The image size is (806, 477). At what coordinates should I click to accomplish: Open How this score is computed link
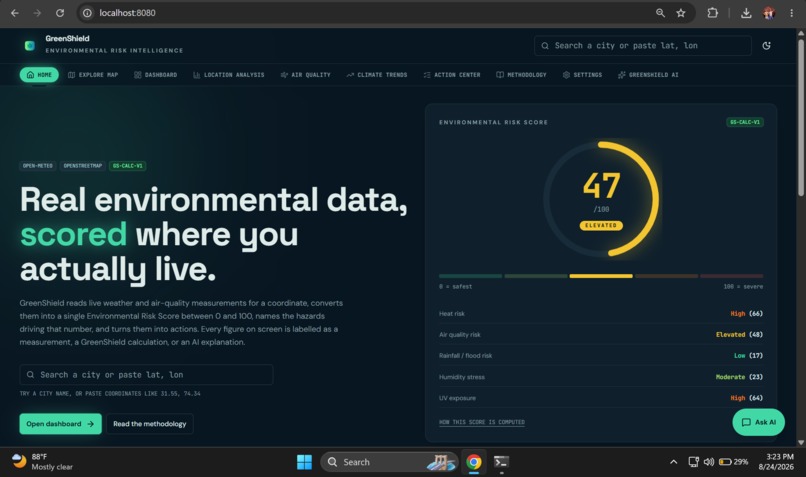482,422
